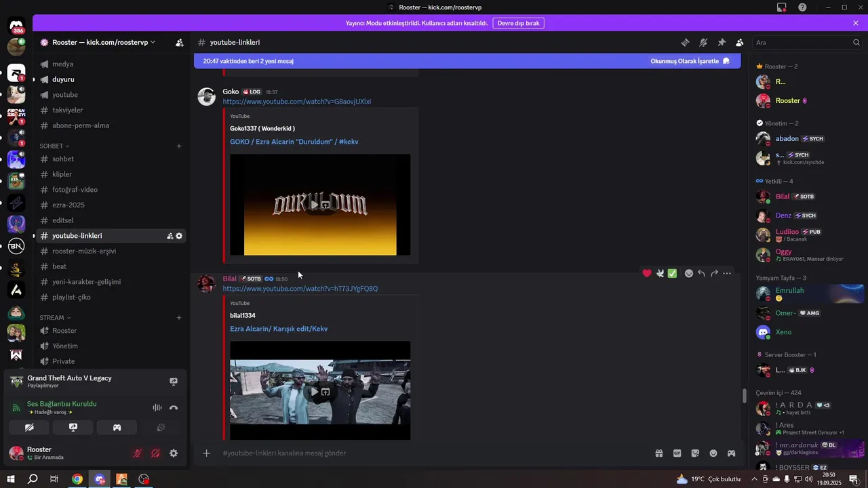Toggle screen share in voice panel

73,428
